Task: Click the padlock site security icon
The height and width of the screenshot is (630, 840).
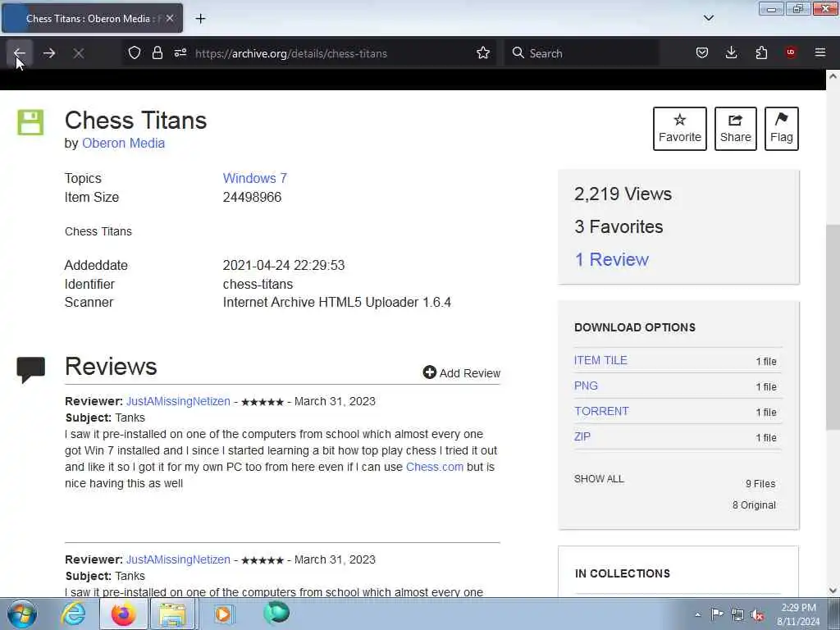Action: [x=157, y=53]
